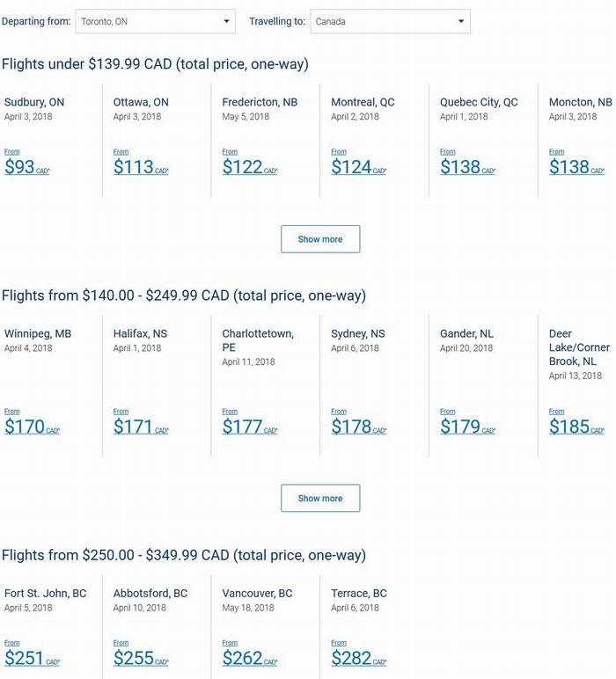This screenshot has width=616, height=679.
Task: Show more flights in the $140.00 - $249.99 range
Action: (320, 498)
